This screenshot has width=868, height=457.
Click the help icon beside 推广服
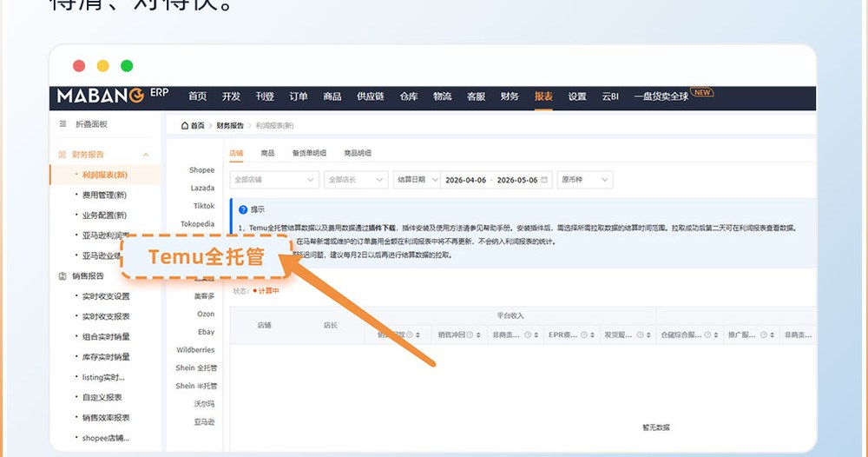tap(763, 335)
